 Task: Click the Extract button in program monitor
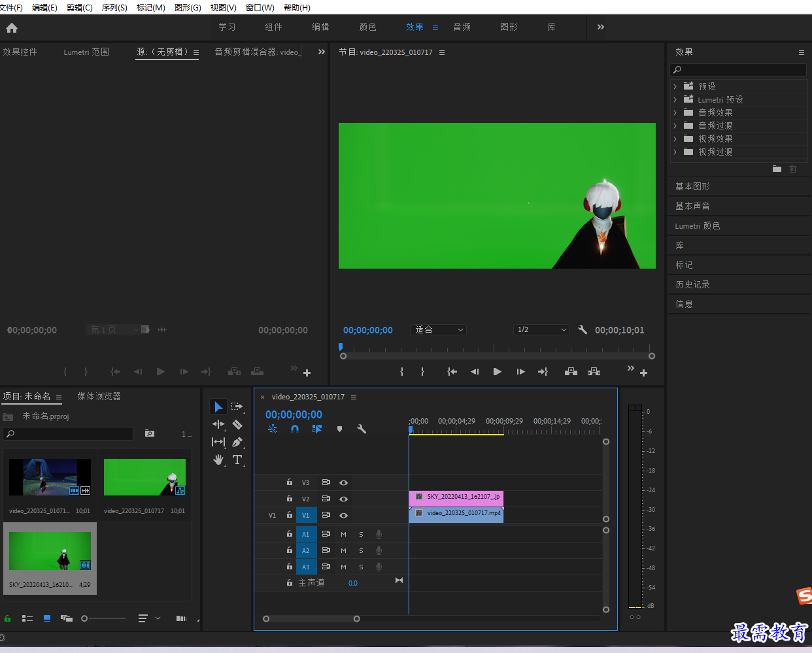click(594, 371)
